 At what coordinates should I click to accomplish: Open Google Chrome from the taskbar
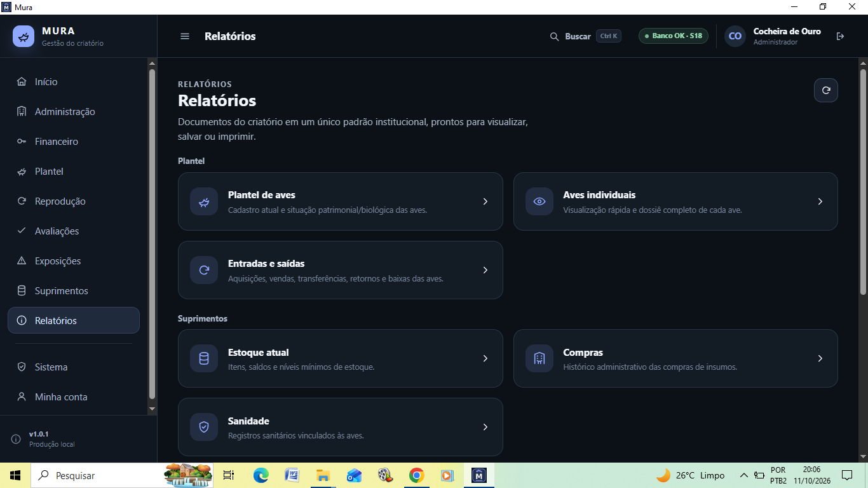click(416, 475)
